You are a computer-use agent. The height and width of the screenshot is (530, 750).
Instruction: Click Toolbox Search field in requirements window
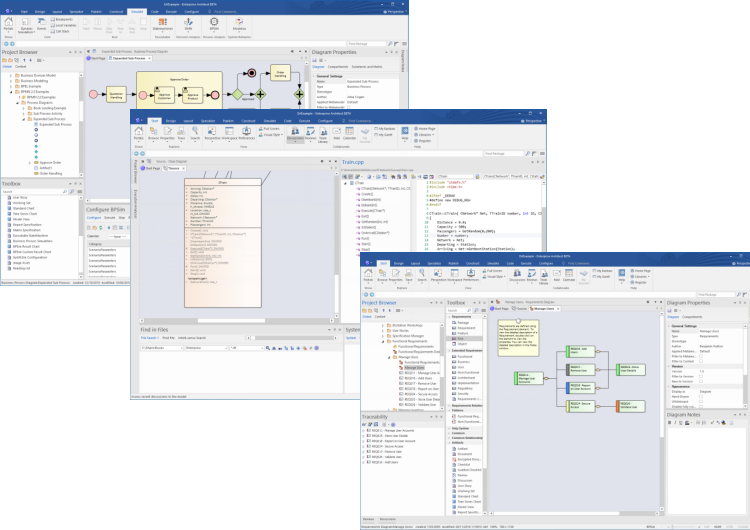click(459, 310)
